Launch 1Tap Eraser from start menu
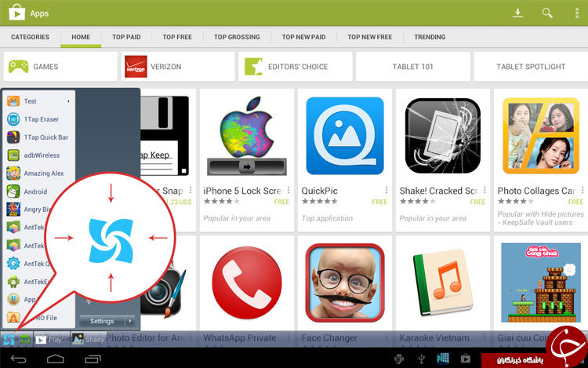The width and height of the screenshot is (588, 368). [x=38, y=119]
